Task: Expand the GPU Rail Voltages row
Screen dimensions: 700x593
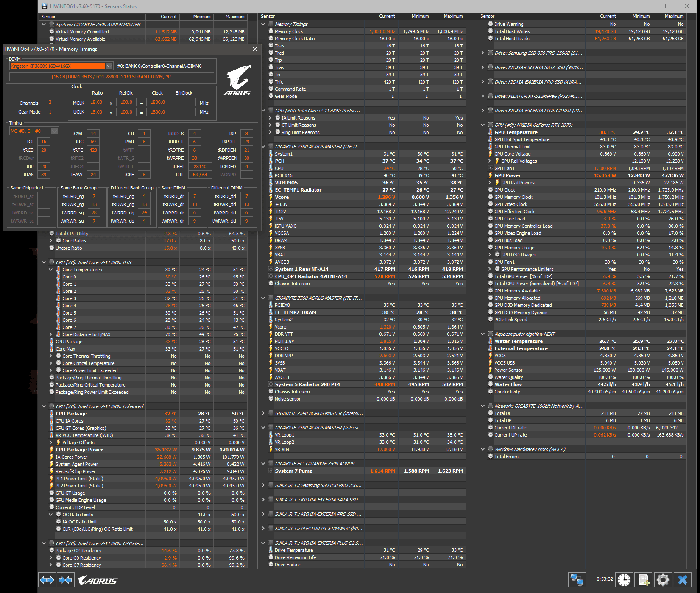Action: (490, 161)
